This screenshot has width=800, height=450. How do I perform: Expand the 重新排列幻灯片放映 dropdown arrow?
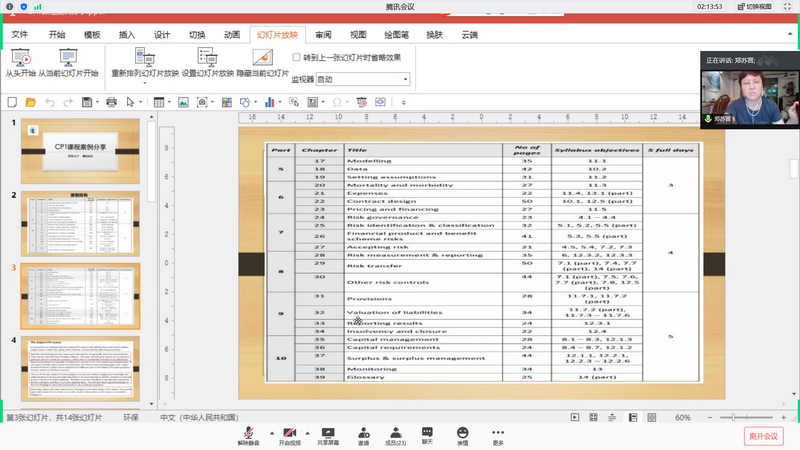pos(145,83)
